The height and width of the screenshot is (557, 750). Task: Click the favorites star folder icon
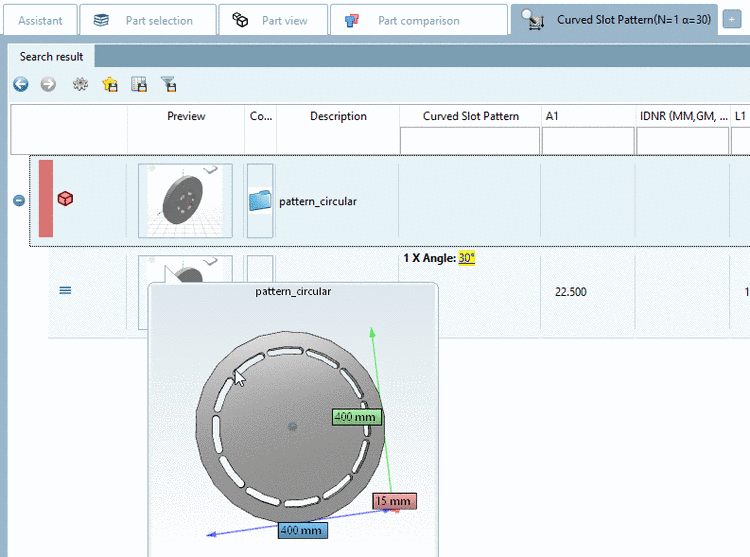tap(110, 85)
